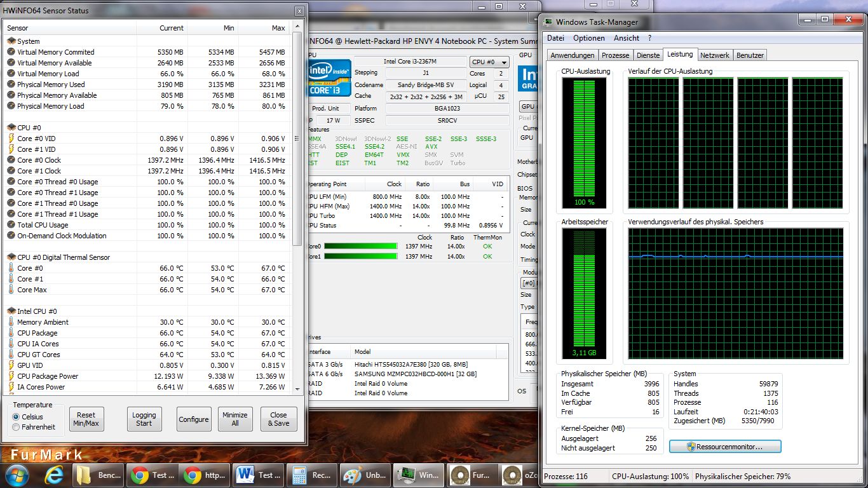This screenshot has height=488, width=868.
Task: Click the CPU #0 sensor group icon
Action: coord(11,128)
